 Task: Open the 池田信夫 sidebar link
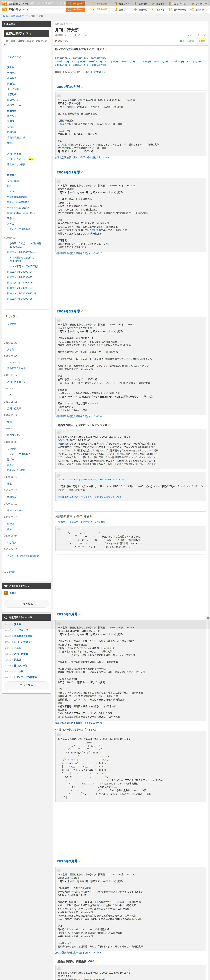point(12,84)
